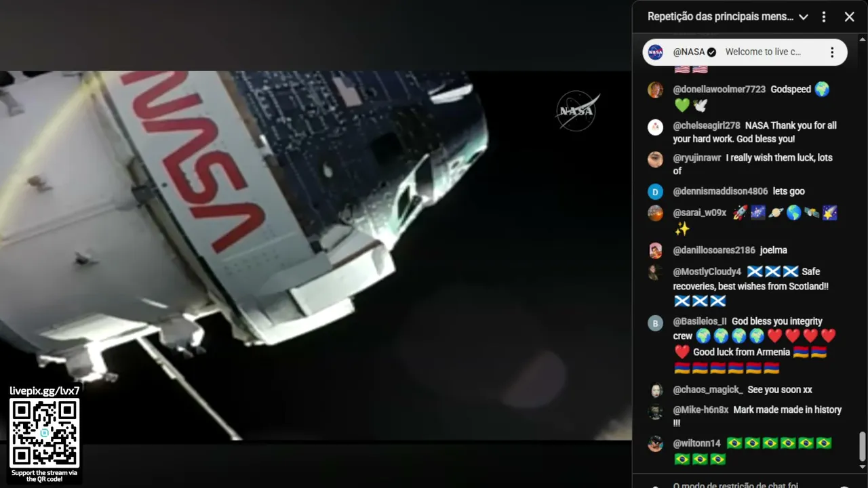The width and height of the screenshot is (868, 488).
Task: Click the chat scrollbar down arrow
Action: 863,467
